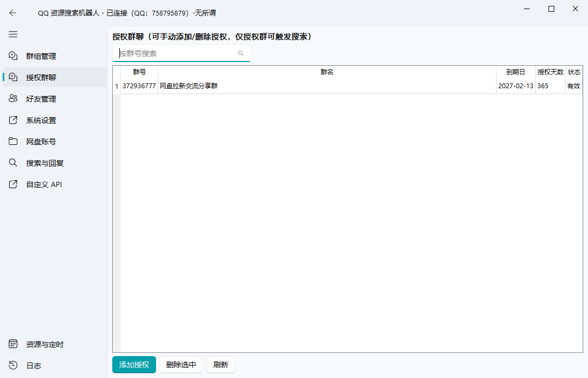588x378 pixels.
Task: Click the back arrow in the title bar
Action: click(x=13, y=12)
